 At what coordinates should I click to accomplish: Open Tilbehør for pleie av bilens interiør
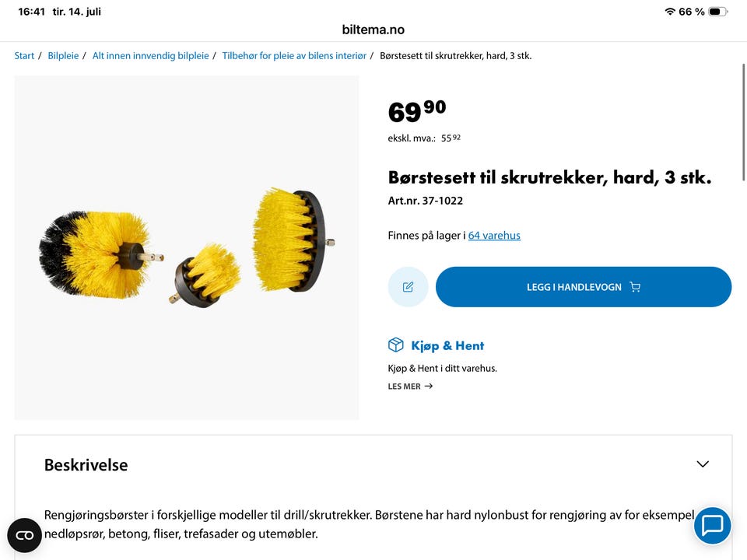tap(294, 56)
